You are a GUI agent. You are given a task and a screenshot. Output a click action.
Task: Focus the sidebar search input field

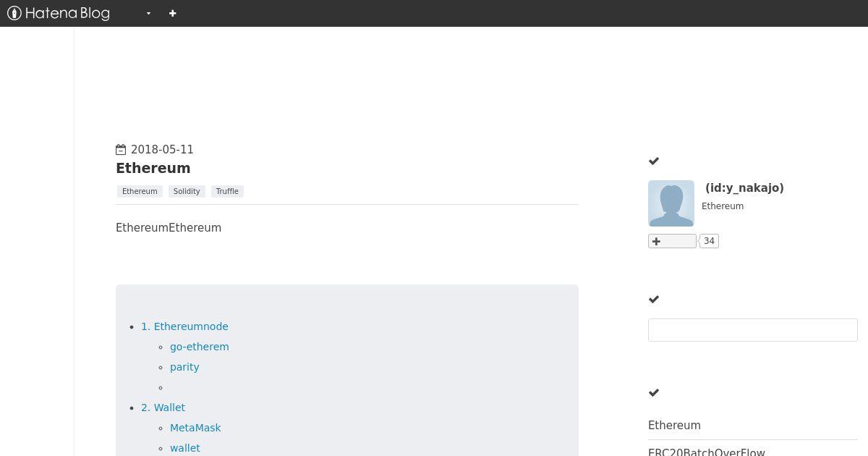pos(753,330)
